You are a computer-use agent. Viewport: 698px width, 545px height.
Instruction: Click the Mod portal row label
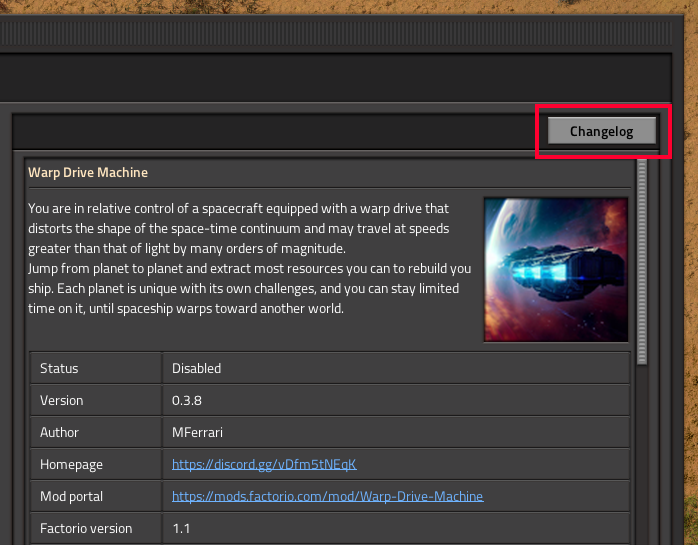(x=71, y=496)
